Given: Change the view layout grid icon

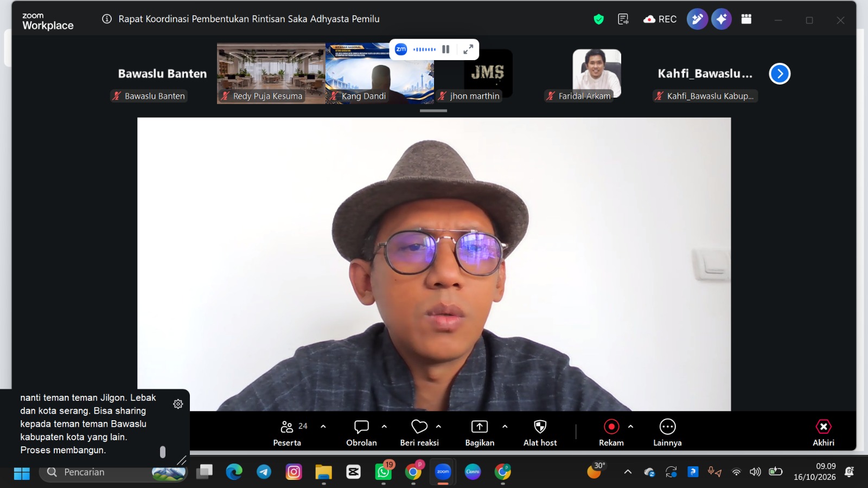Looking at the screenshot, I should 746,20.
